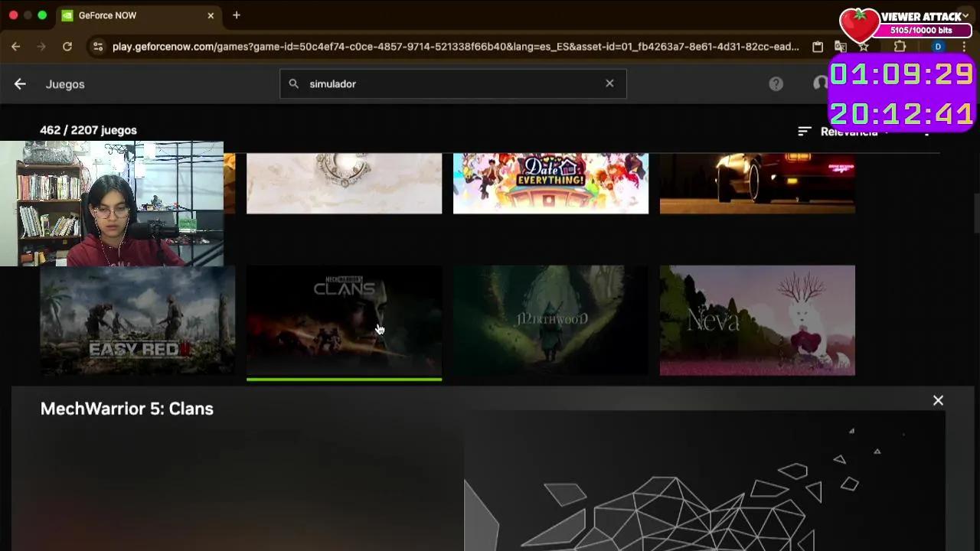Expand the Viewer Attack overlay dropdown arrow

tap(966, 16)
